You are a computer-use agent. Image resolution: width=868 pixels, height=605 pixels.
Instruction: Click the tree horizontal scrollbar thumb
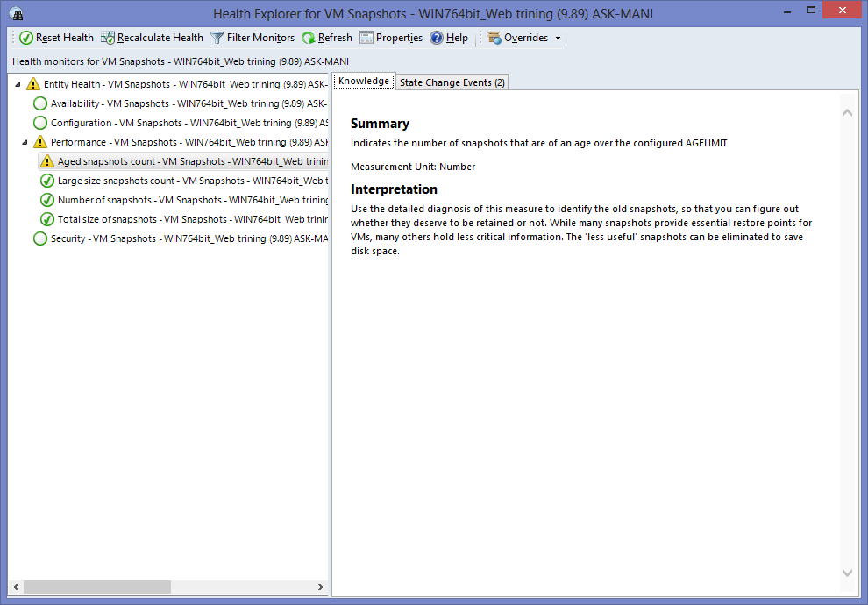coord(96,587)
